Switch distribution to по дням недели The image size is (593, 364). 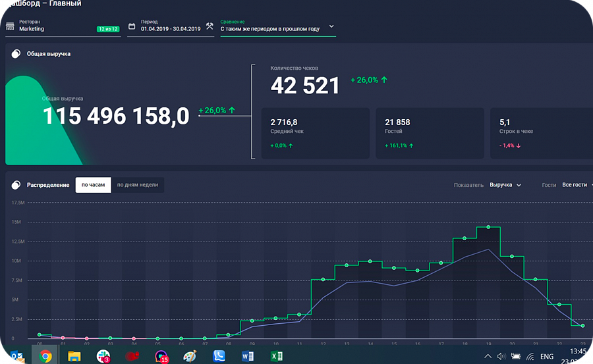pyautogui.click(x=138, y=185)
